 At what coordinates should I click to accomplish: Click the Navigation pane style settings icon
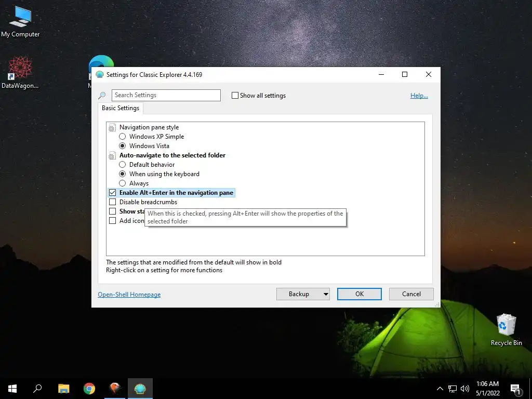[112, 128]
